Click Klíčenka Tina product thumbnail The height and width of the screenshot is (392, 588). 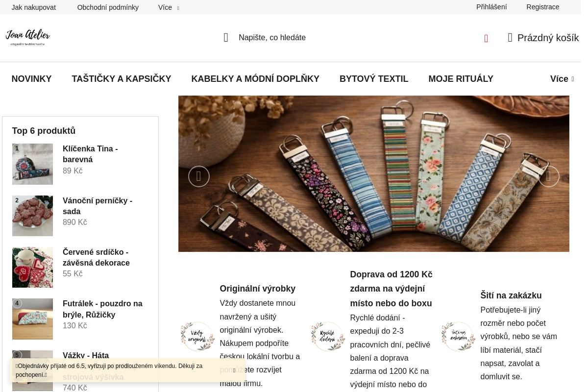(x=32, y=164)
